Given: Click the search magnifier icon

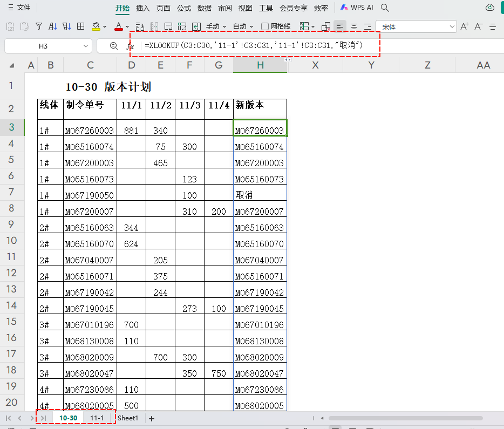Looking at the screenshot, I should (x=385, y=8).
